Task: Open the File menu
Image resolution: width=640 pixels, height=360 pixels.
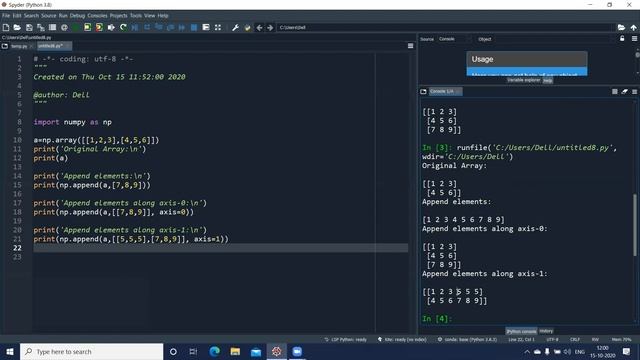Action: click(6, 16)
